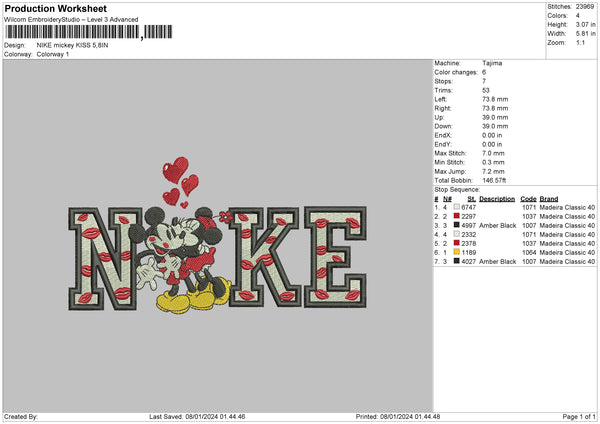Click the 'Stops:' label

tap(443, 81)
